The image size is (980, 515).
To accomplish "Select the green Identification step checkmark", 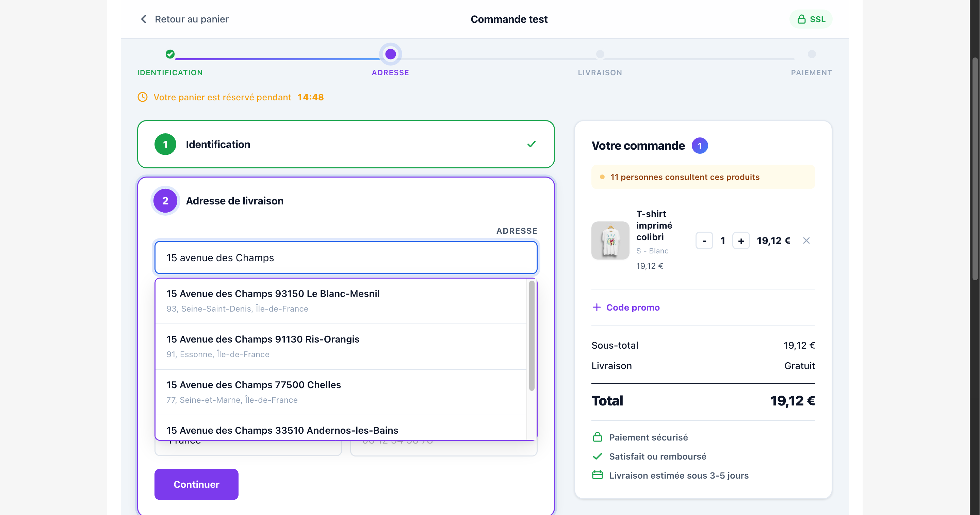I will click(x=170, y=54).
